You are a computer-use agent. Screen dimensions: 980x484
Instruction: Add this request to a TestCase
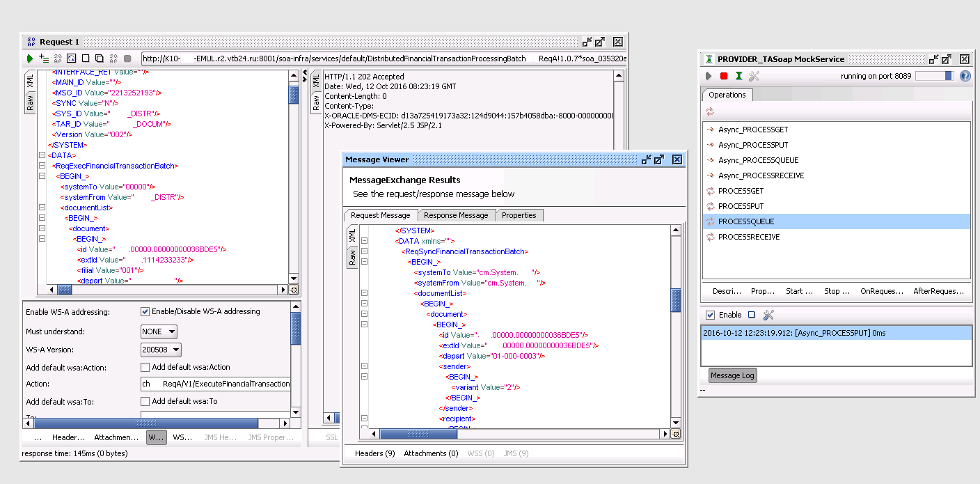(44, 58)
